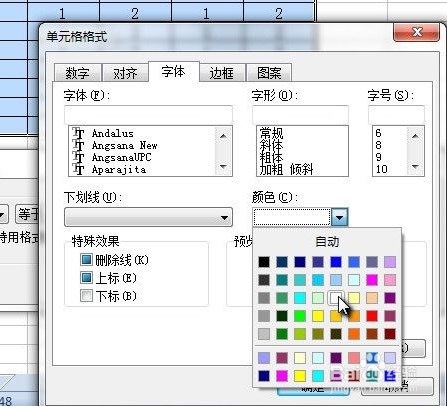Click font size list scroll up arrow

pos(415,136)
